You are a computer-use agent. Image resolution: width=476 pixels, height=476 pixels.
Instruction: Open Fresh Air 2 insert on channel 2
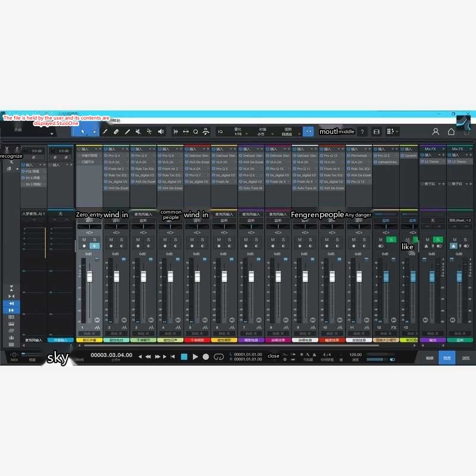pos(116,168)
